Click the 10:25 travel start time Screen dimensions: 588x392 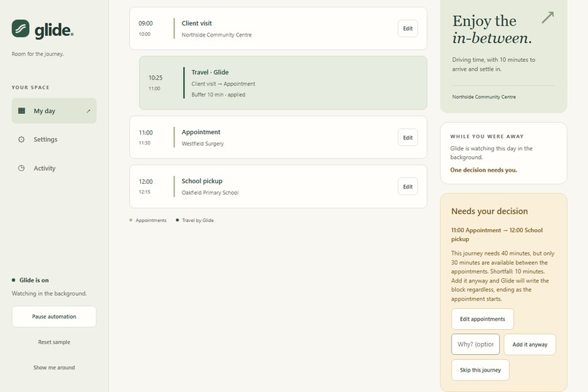(155, 78)
